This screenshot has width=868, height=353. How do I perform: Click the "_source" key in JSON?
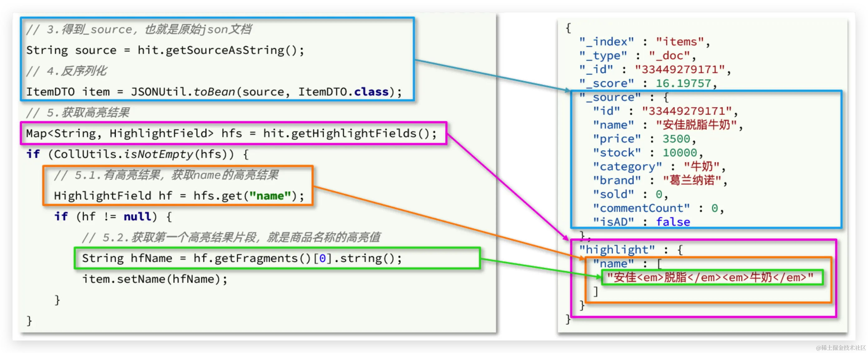610,97
